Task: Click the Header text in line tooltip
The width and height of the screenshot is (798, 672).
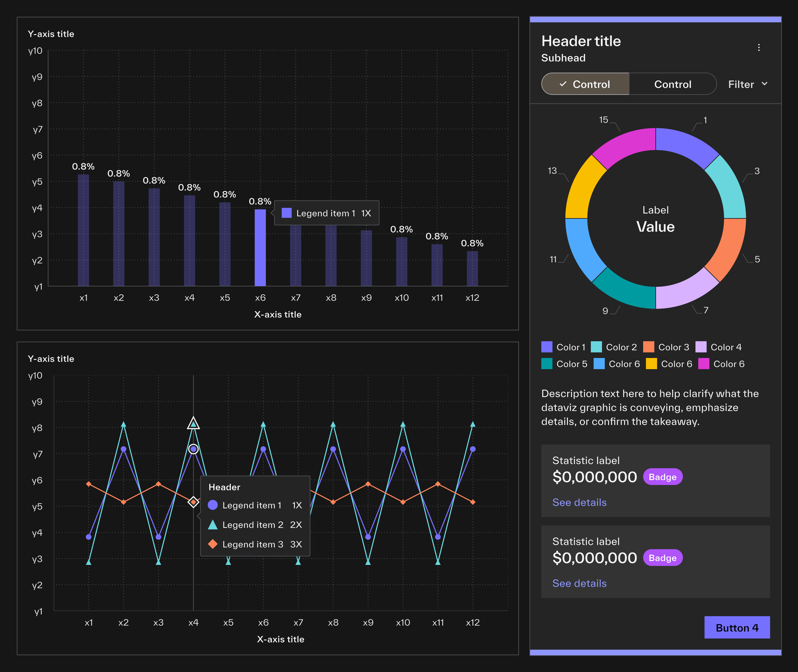Action: pyautogui.click(x=224, y=487)
